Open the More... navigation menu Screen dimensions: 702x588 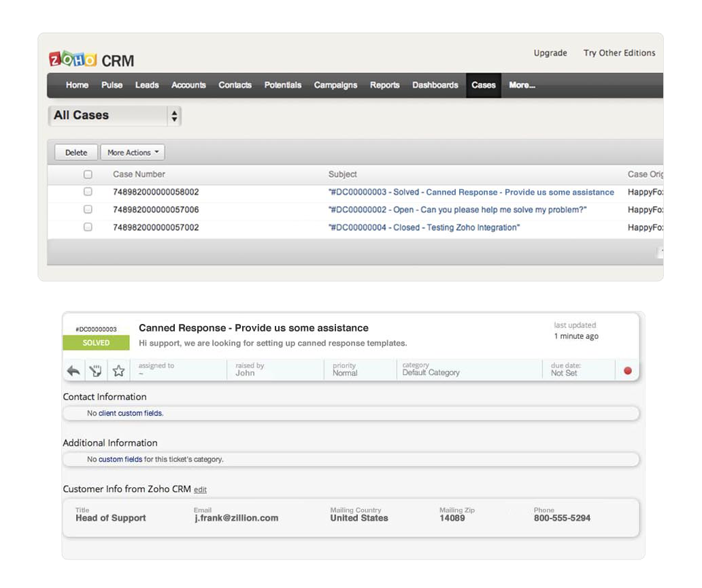[x=522, y=85]
